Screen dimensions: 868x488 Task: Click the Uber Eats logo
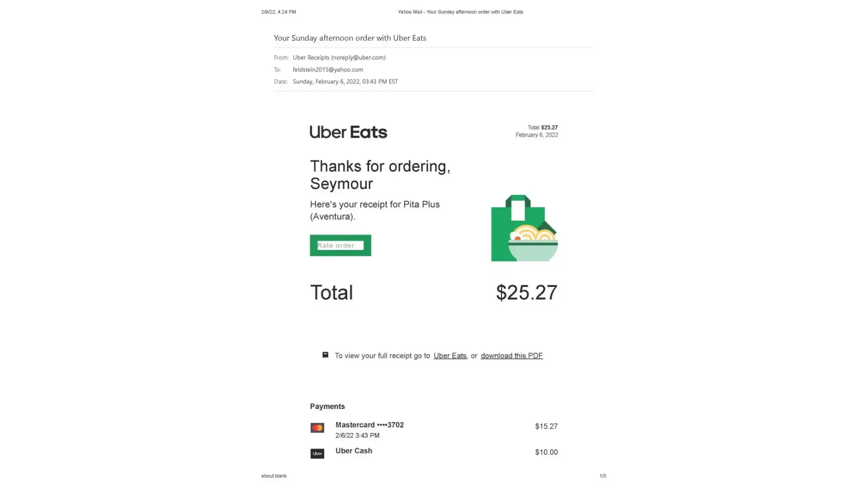click(348, 132)
